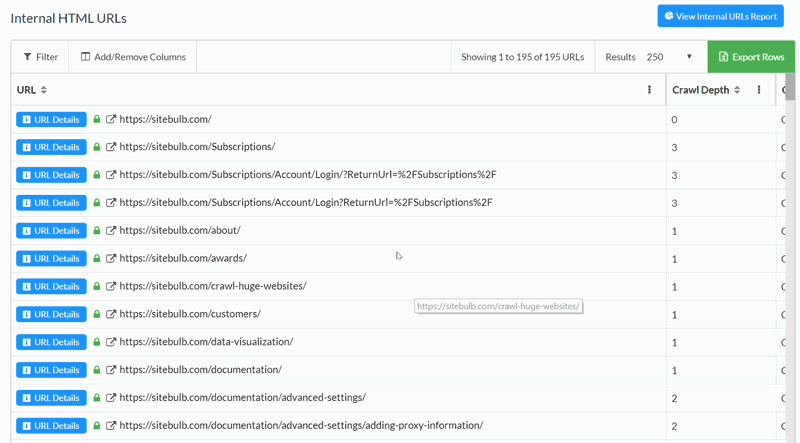Click the vertical scrollbar thumb of table
Screen dimensions: 800x443
pos(790,87)
